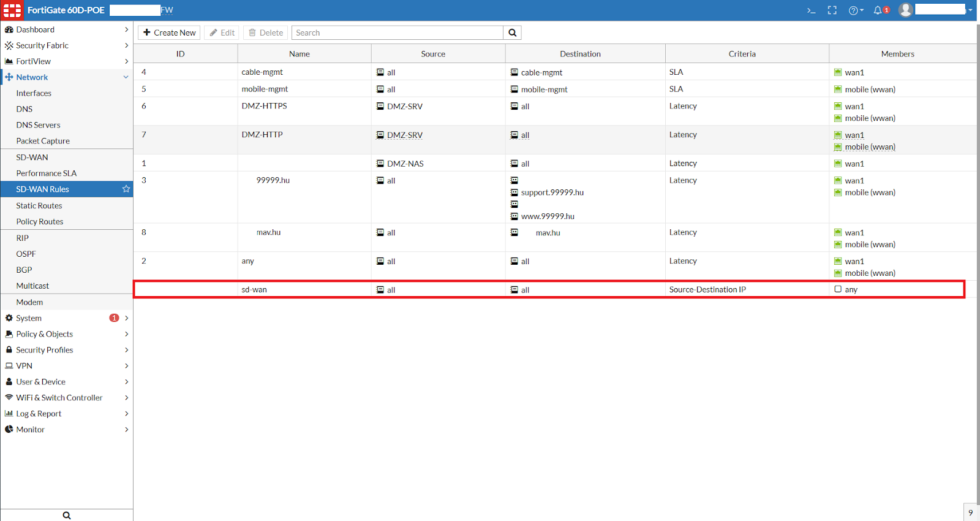Click the Fortinet logo icon

(12, 10)
